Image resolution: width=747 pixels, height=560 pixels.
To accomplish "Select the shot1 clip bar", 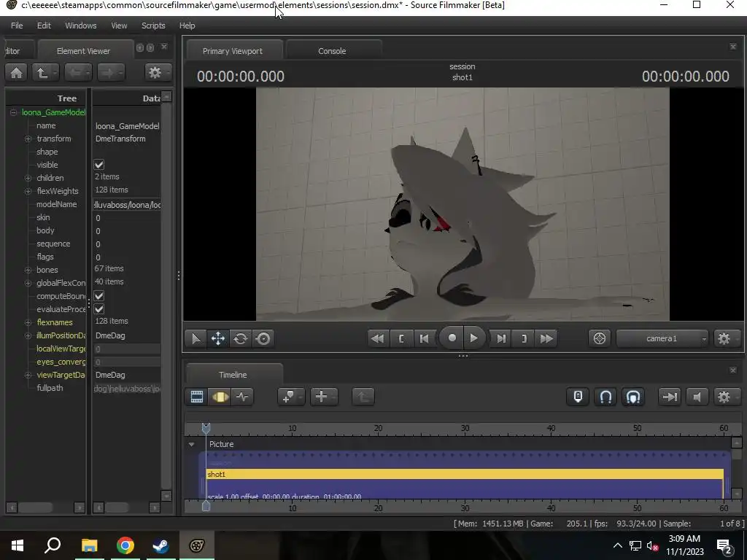I will (465, 474).
